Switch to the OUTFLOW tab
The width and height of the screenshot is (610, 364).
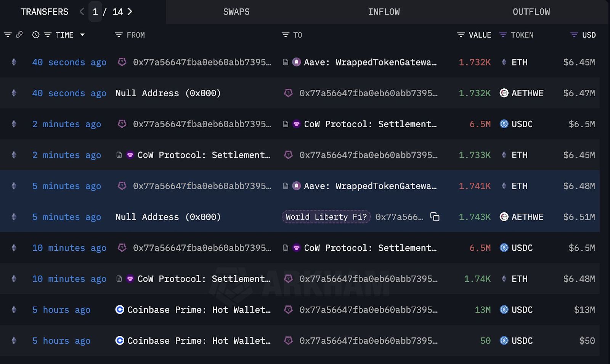(531, 12)
